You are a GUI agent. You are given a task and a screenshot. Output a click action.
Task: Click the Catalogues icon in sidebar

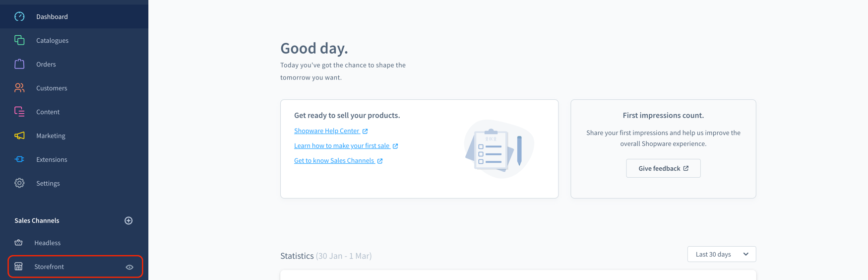coord(19,40)
